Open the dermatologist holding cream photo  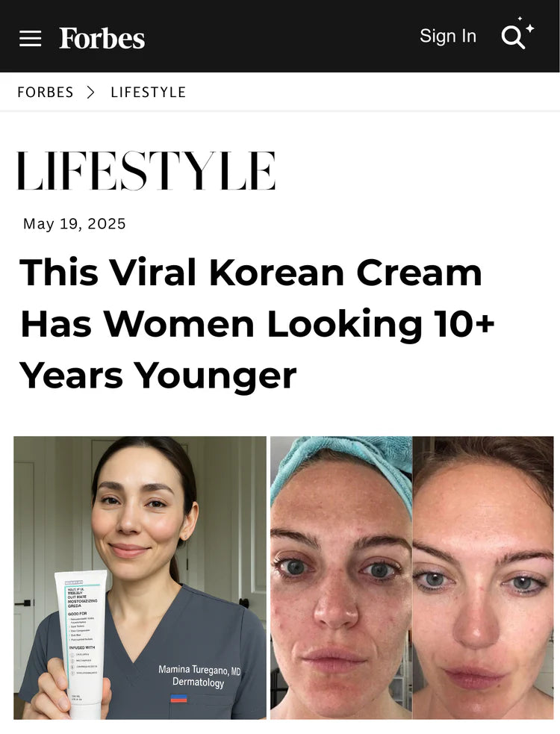140,578
